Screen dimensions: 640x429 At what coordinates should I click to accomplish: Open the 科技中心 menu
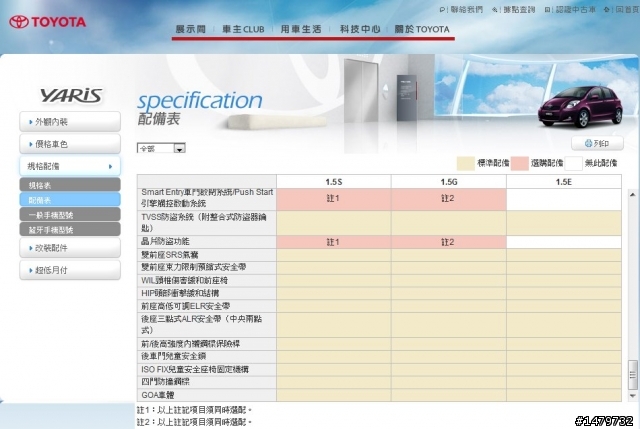(x=360, y=29)
